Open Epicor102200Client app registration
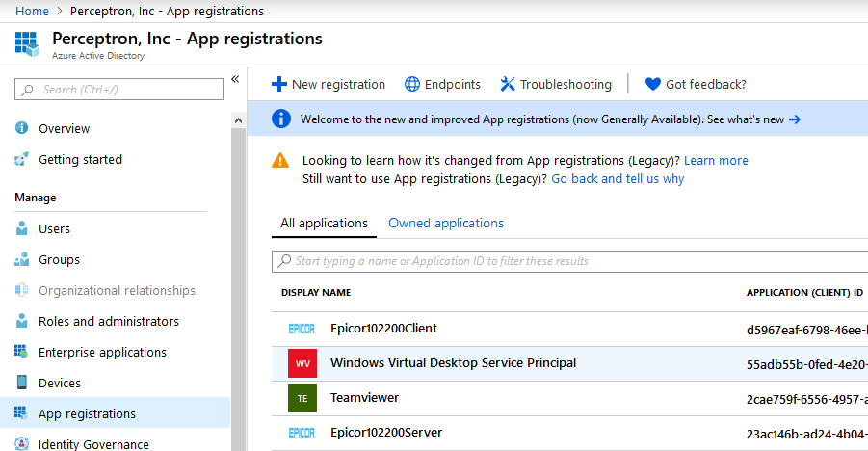This screenshot has height=451, width=868. 383,329
